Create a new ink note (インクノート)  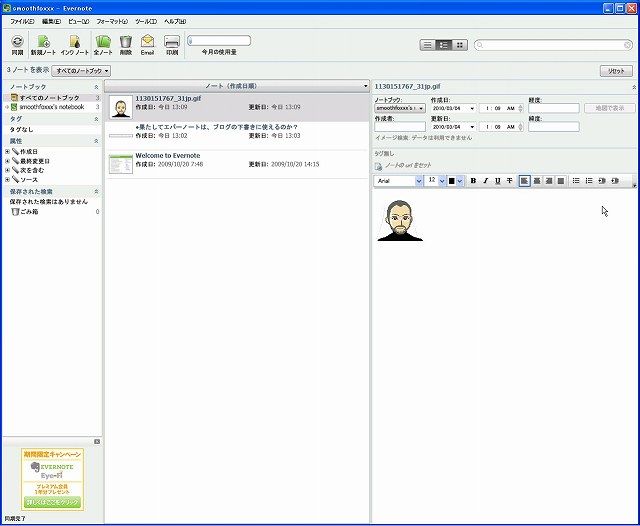pos(75,45)
